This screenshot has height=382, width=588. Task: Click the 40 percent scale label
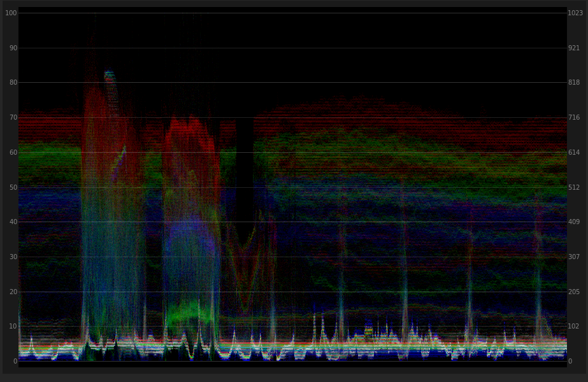13,222
